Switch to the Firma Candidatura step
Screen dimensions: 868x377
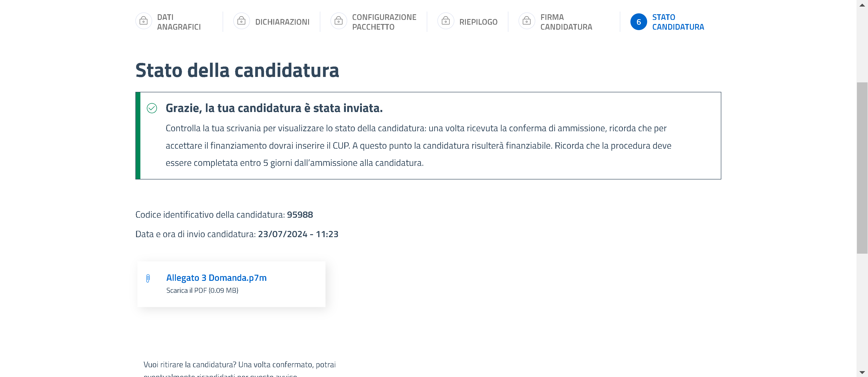click(x=566, y=22)
